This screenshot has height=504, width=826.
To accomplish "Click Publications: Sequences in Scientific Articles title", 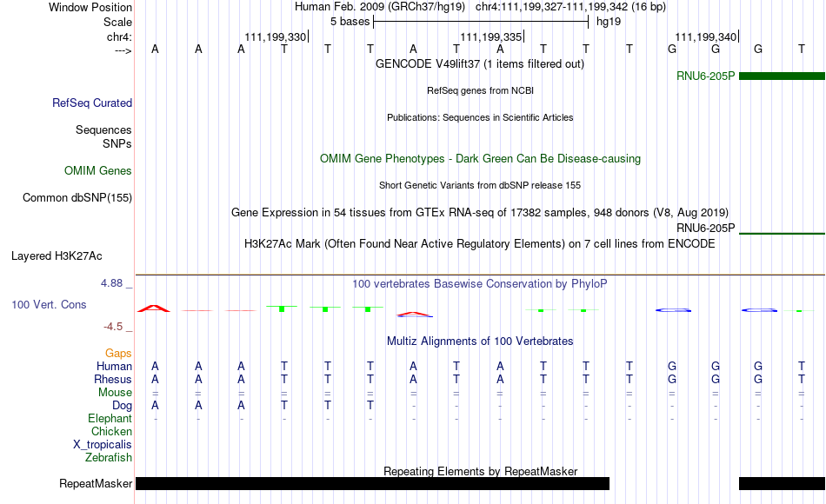I will (x=480, y=117).
